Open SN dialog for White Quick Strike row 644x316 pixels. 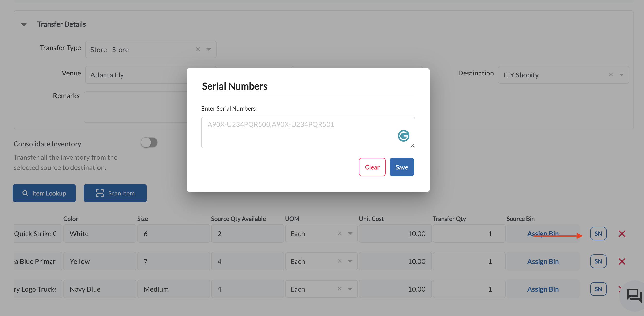tap(598, 233)
